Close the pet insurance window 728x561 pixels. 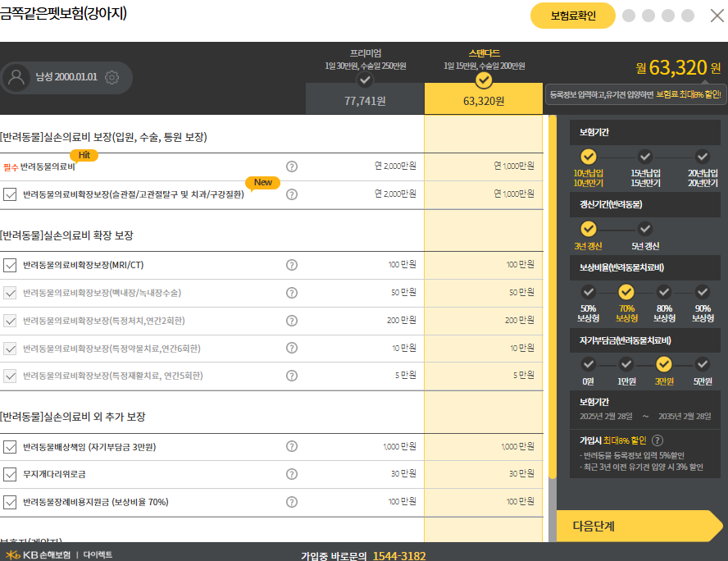(x=717, y=16)
